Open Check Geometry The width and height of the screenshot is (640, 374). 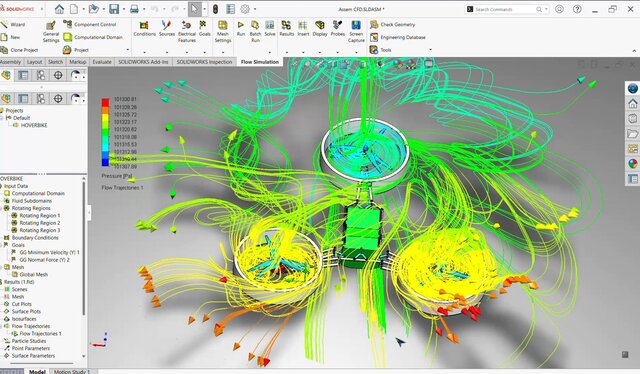[x=392, y=24]
